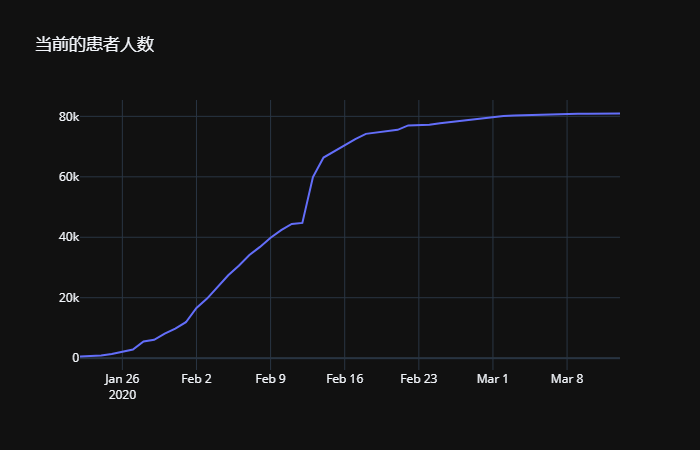Click the 40k y-axis tick label

(69, 237)
